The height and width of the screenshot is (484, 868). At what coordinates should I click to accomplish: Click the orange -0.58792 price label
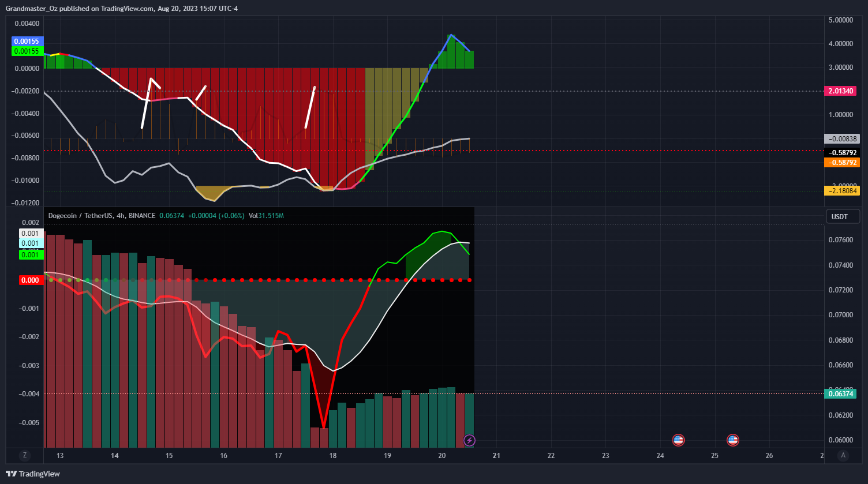tap(843, 162)
